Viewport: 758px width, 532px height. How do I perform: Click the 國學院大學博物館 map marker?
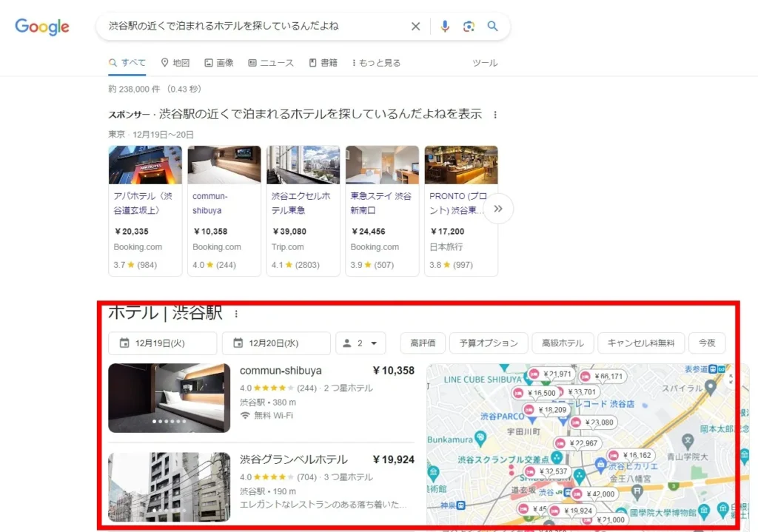tap(704, 511)
